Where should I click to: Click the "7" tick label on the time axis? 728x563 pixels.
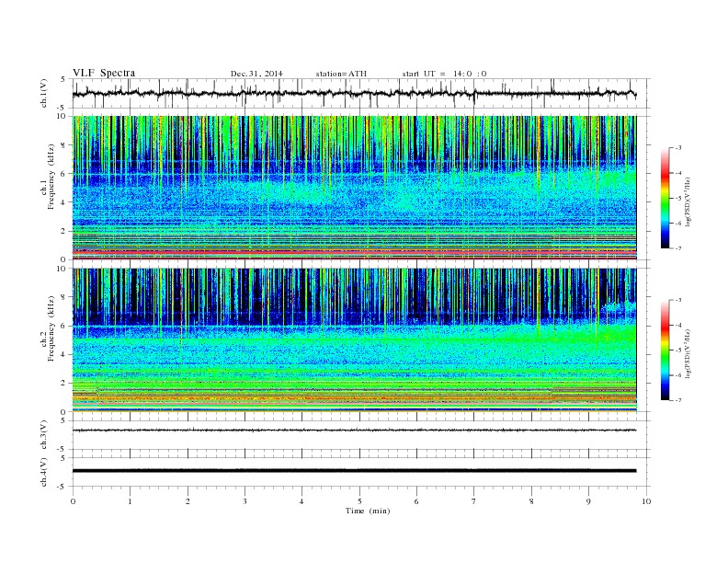[474, 501]
